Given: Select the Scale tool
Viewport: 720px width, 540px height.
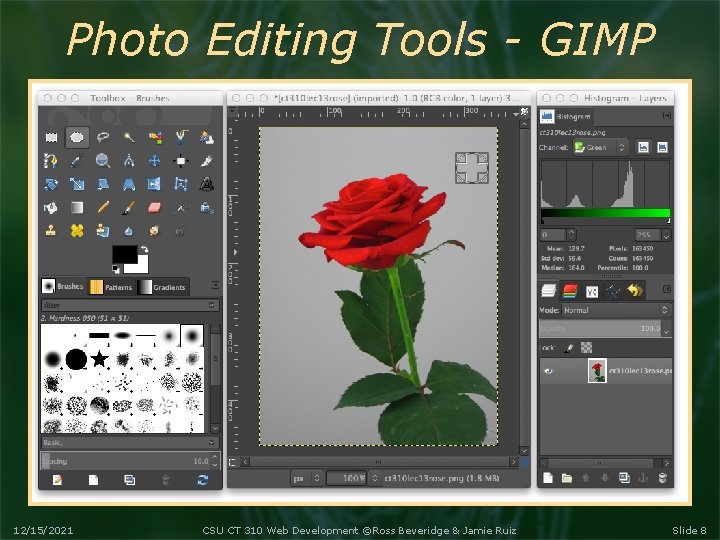Looking at the screenshot, I should (76, 184).
